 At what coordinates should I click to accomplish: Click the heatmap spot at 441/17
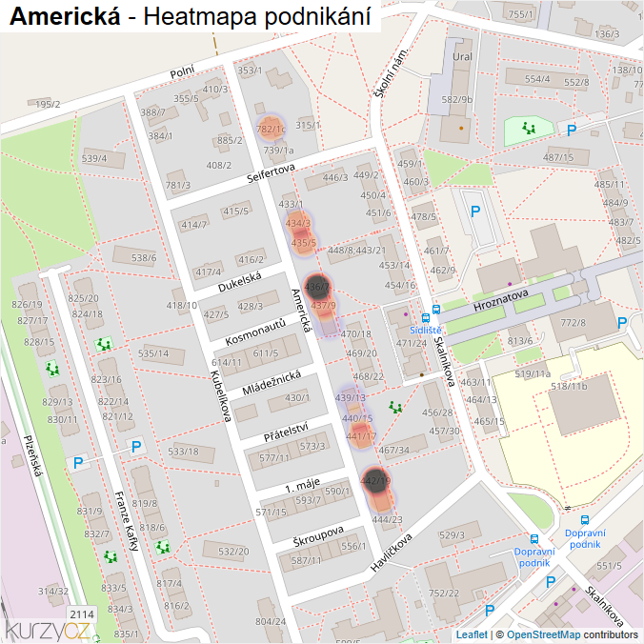click(x=361, y=435)
